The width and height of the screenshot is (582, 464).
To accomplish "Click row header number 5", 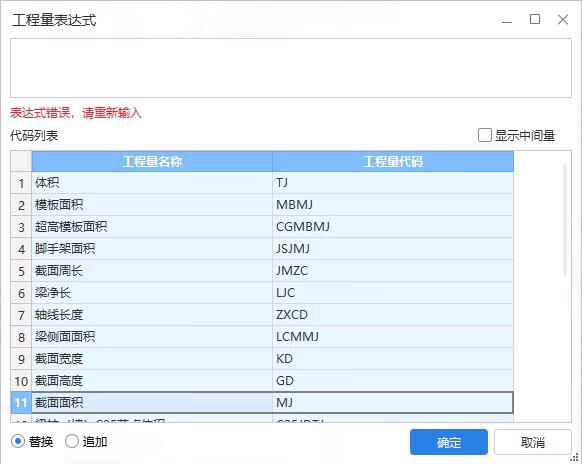I will click(x=21, y=271).
